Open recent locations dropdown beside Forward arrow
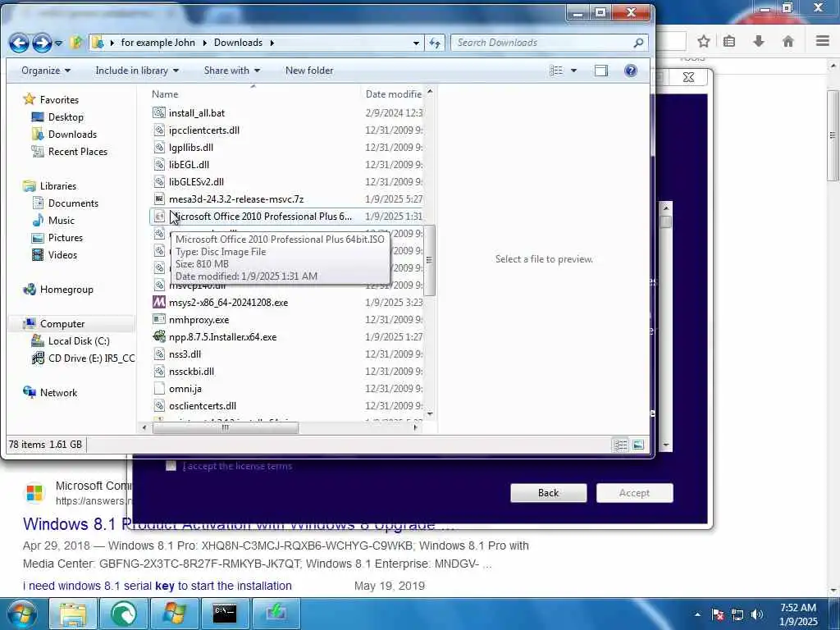This screenshot has width=840, height=630. click(x=58, y=43)
